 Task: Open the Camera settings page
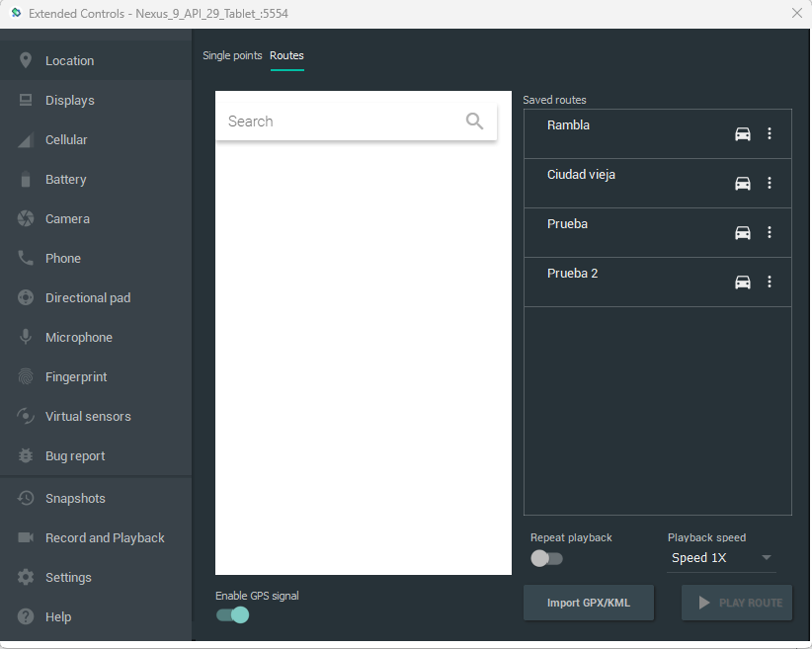pos(67,219)
